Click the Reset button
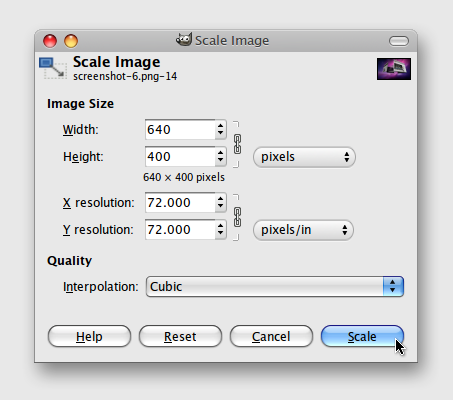Screen dimensions: 453x400 tap(180, 336)
